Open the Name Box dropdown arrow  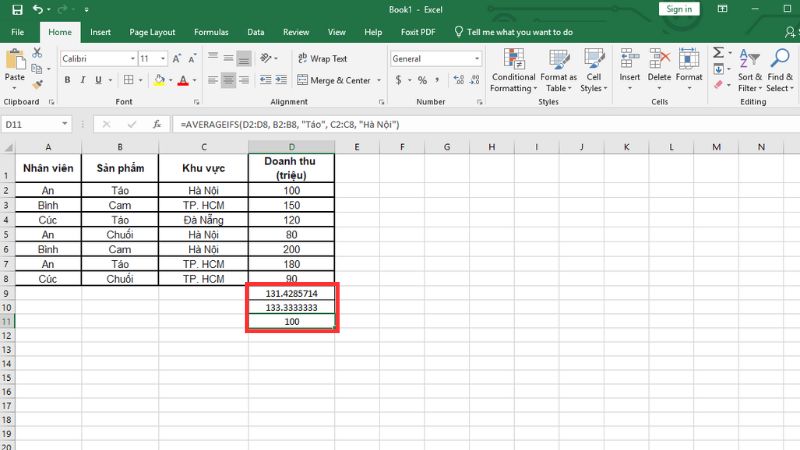pos(65,124)
